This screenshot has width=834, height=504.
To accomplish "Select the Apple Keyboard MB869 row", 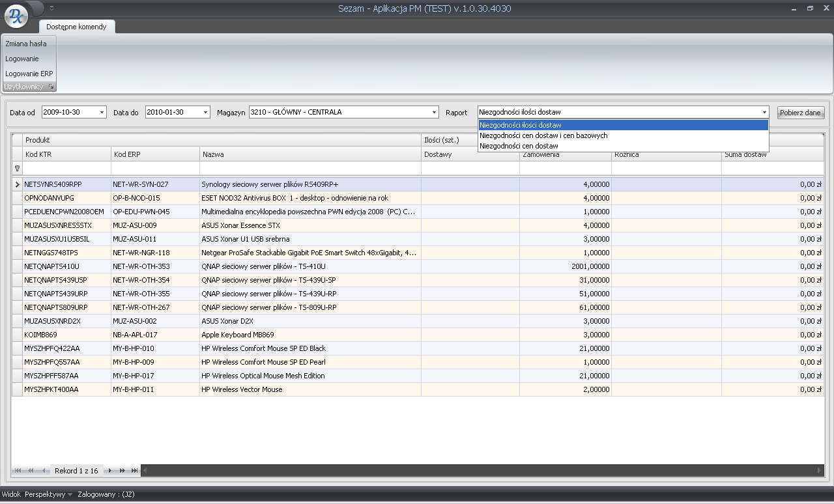I will [x=418, y=335].
